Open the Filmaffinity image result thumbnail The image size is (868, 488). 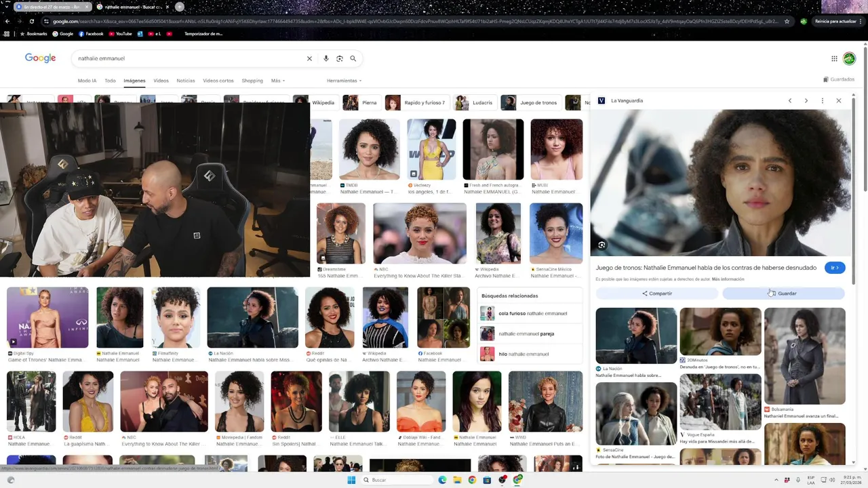pyautogui.click(x=176, y=317)
